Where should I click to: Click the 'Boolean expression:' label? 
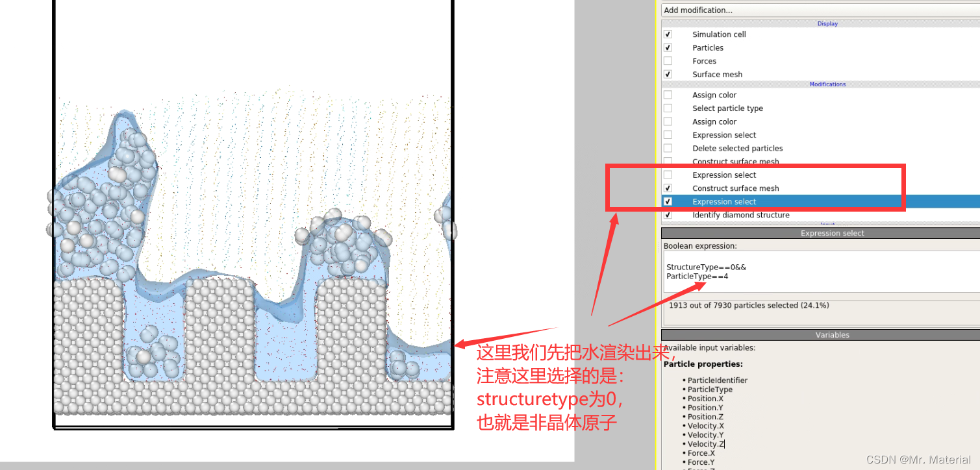point(700,246)
